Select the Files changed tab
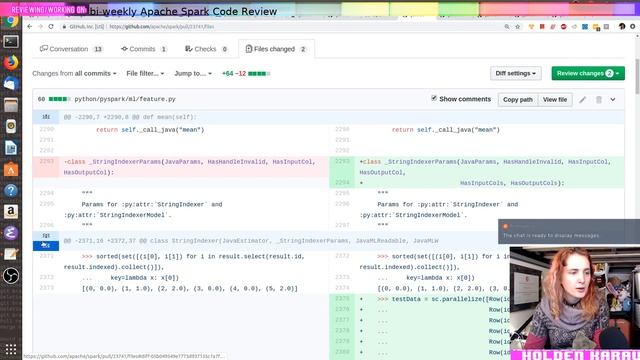 click(276, 49)
